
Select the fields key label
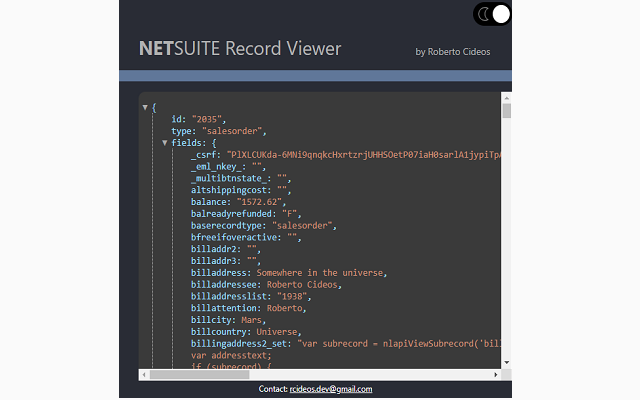click(x=187, y=143)
